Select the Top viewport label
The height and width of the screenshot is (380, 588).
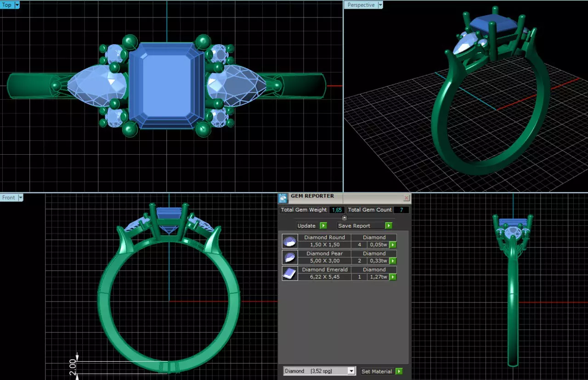point(7,5)
